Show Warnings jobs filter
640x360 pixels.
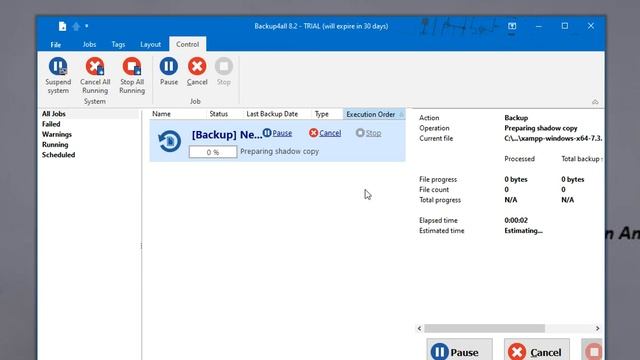(x=57, y=134)
